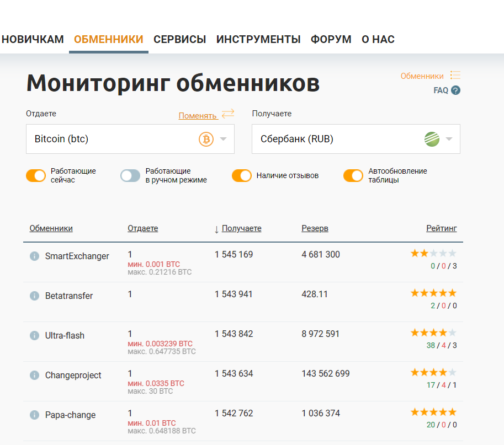Click Papa-change reviews count 20 / 0 / 0

[442, 425]
